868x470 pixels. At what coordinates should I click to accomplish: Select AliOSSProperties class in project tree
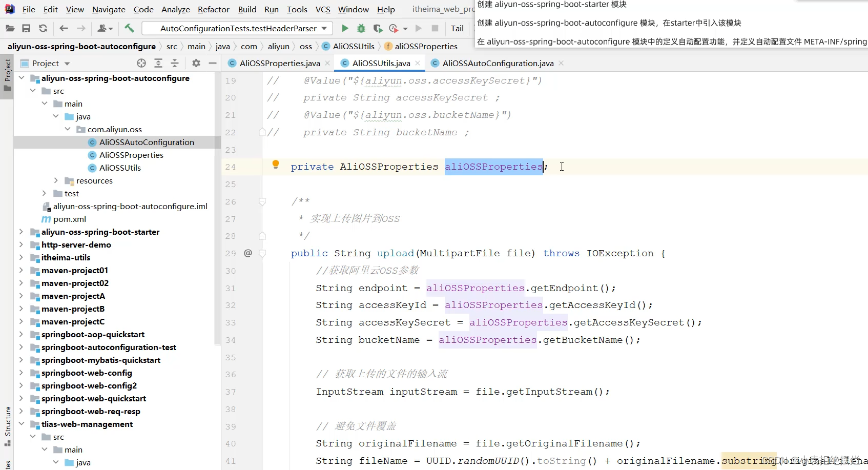pyautogui.click(x=131, y=155)
